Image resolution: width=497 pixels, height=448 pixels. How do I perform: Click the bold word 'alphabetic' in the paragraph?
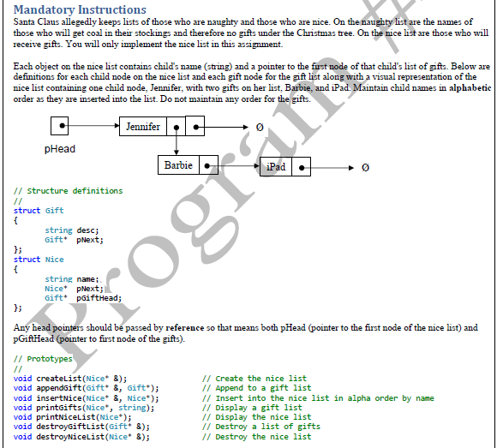click(470, 87)
